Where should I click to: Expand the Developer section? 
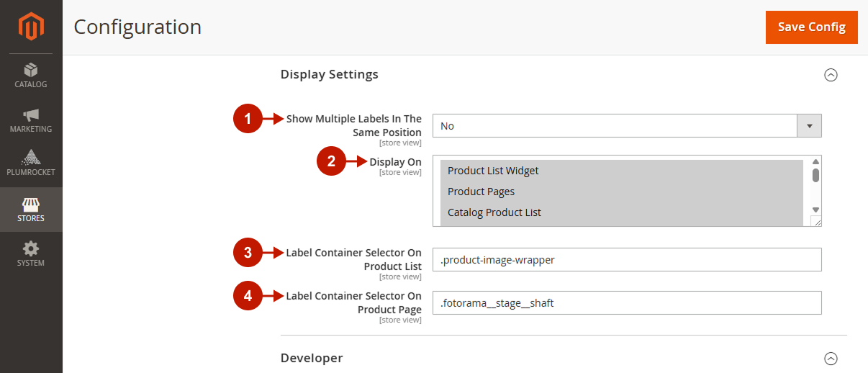[x=831, y=359]
